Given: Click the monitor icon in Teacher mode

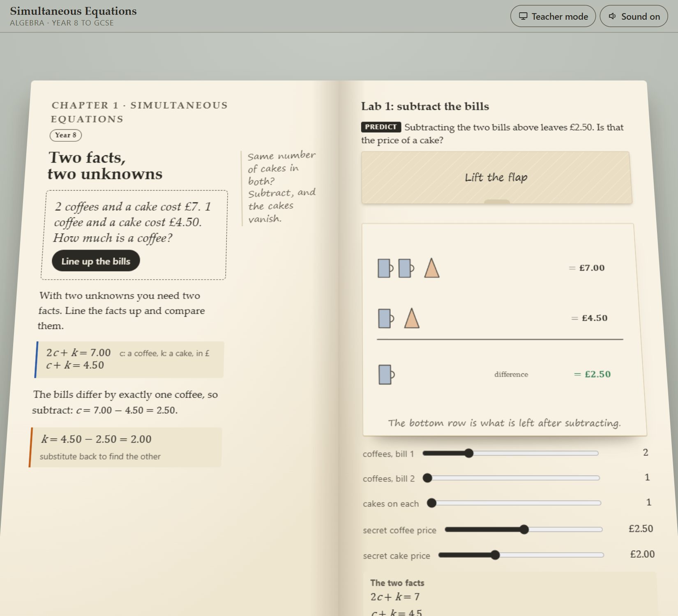Looking at the screenshot, I should [x=523, y=16].
